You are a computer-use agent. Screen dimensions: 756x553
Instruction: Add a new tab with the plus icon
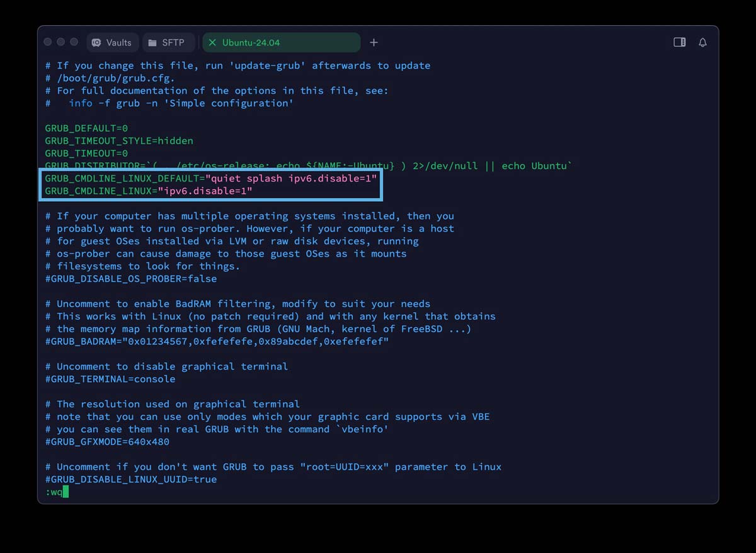point(374,42)
